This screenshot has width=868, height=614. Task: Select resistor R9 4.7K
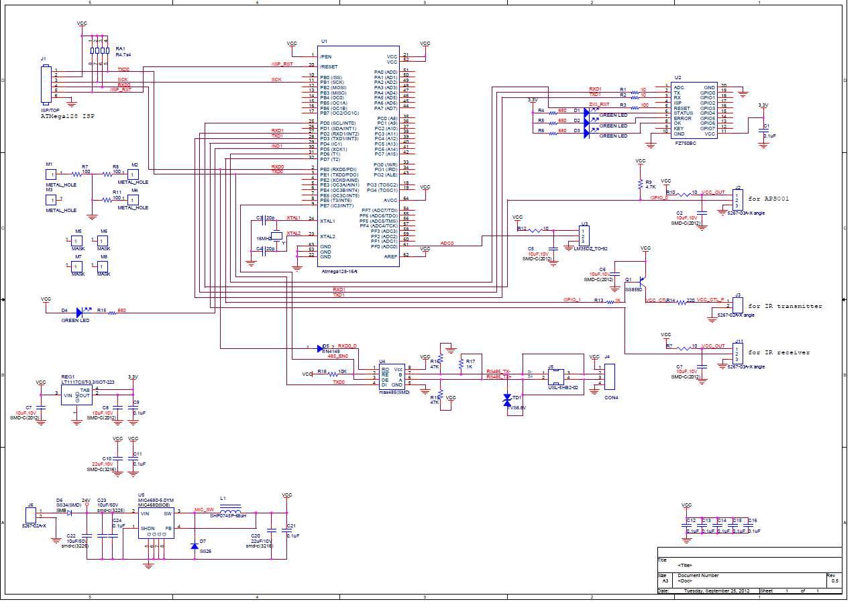(x=641, y=184)
